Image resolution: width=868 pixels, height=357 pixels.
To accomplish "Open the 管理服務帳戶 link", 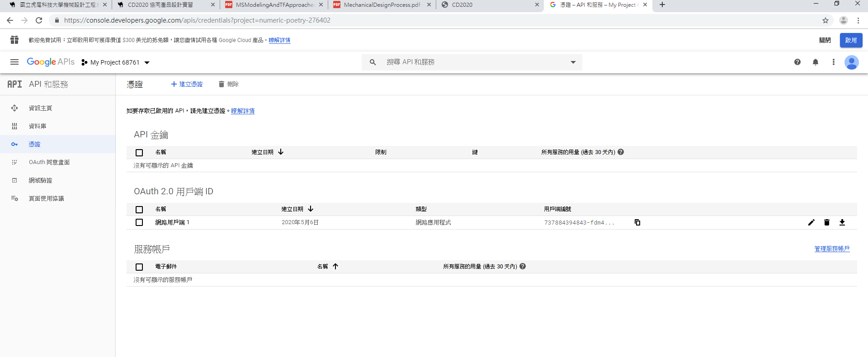I will pos(831,249).
